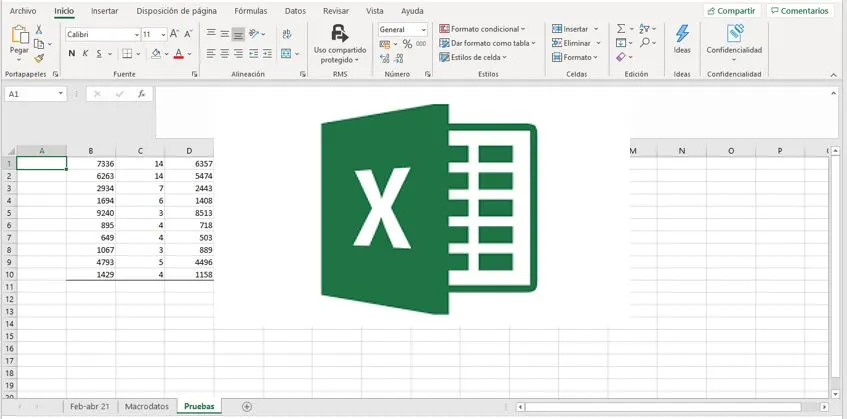Click the Copy icon

coord(39,44)
